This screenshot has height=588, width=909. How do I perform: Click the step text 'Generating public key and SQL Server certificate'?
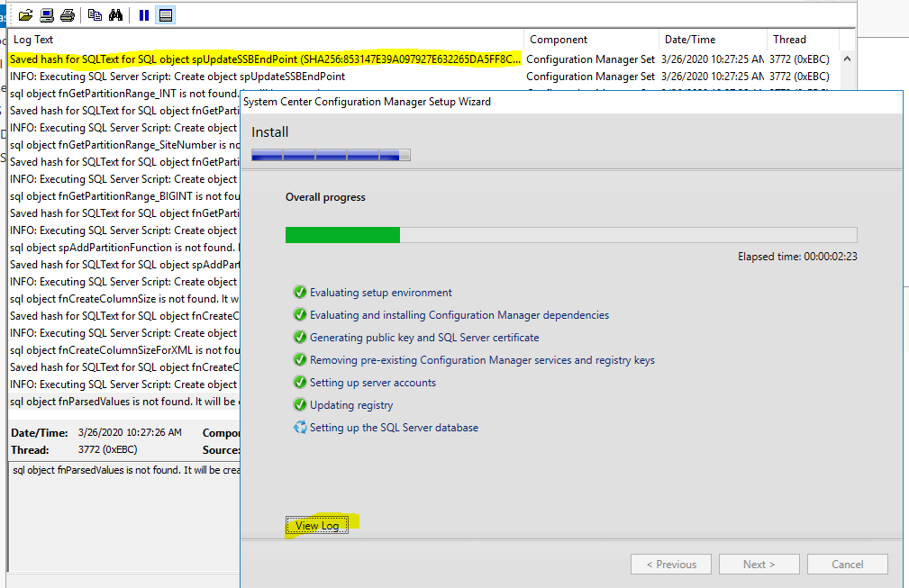[x=424, y=337]
